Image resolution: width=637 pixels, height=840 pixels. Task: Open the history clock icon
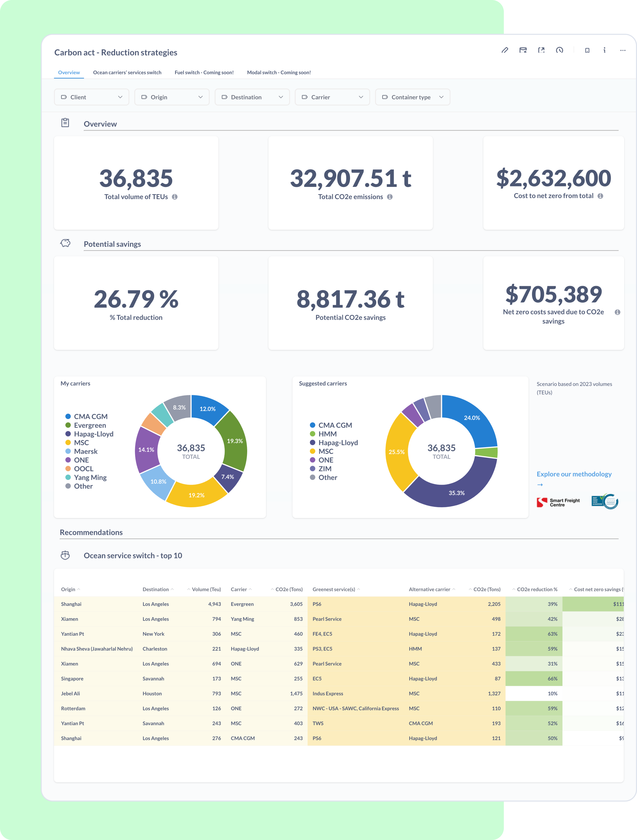[x=559, y=50]
